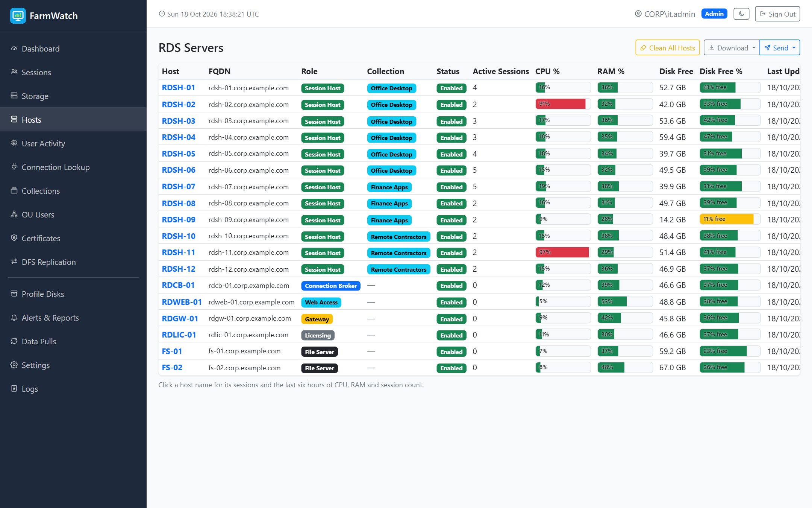Open the Storage section
The height and width of the screenshot is (508, 812).
click(73, 96)
